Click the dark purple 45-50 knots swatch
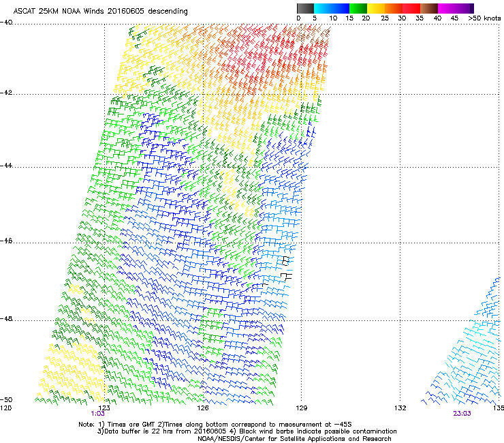The image size is (504, 443). coord(464,8)
